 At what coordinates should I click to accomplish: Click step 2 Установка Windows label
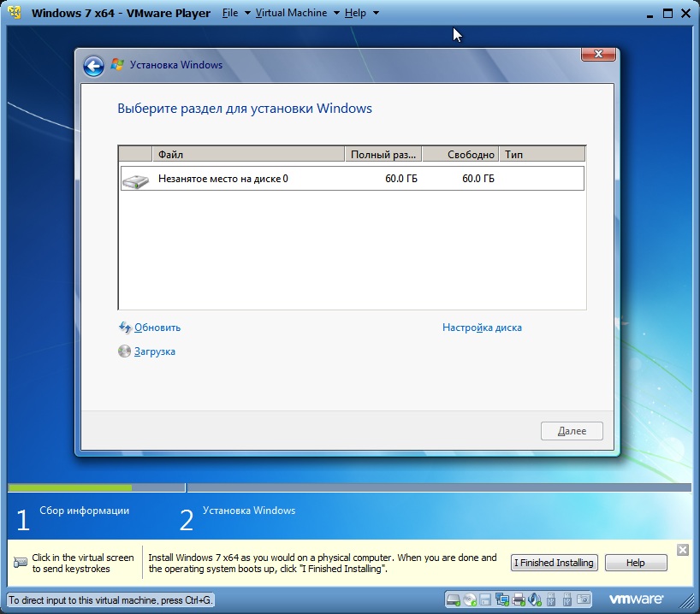pyautogui.click(x=249, y=511)
